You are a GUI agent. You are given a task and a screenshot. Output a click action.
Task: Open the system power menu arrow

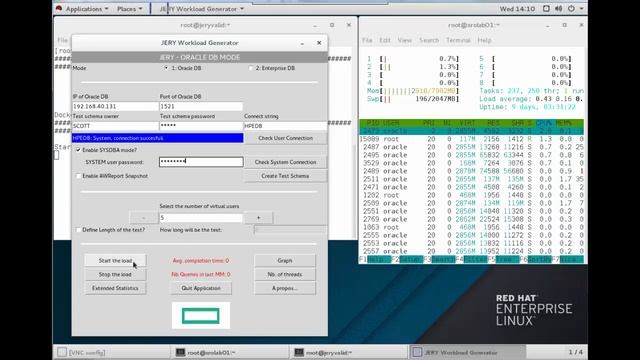[582, 9]
